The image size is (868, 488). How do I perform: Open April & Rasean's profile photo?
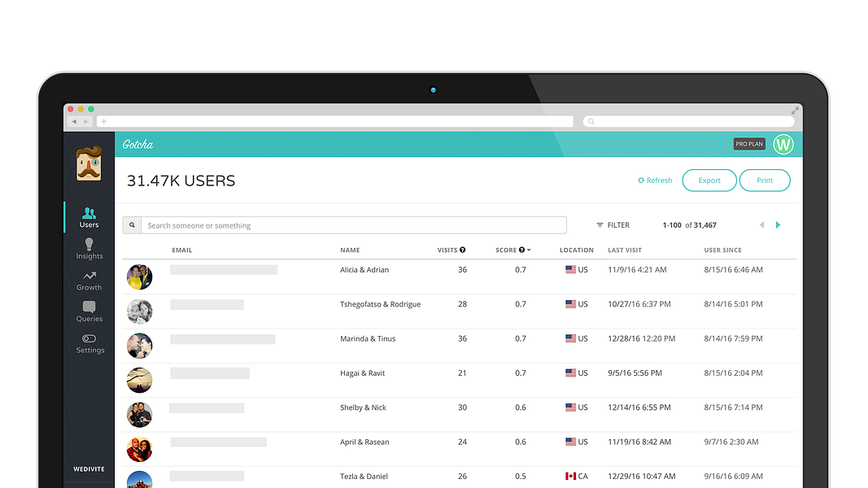(139, 449)
